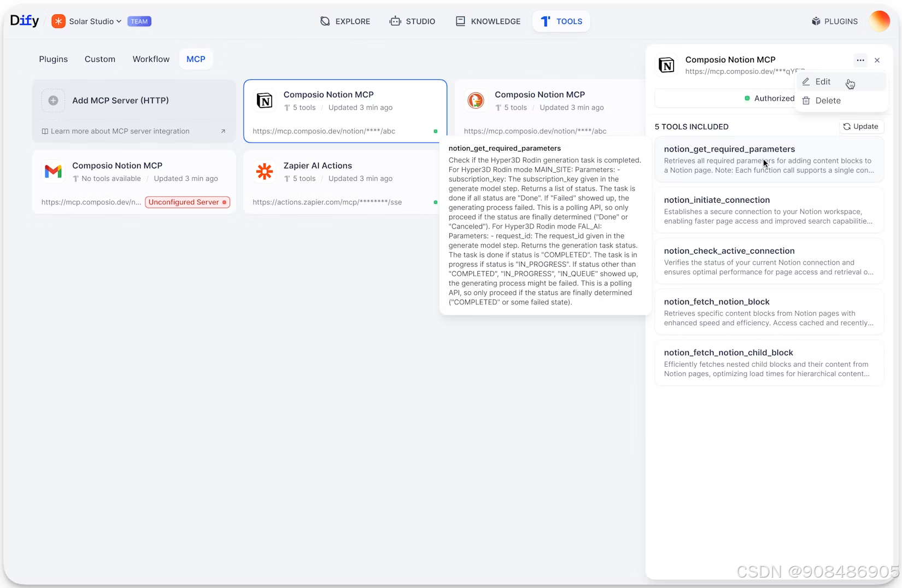This screenshot has height=588, width=902.
Task: Close the Composio Notion MCP detail panel
Action: click(x=877, y=60)
